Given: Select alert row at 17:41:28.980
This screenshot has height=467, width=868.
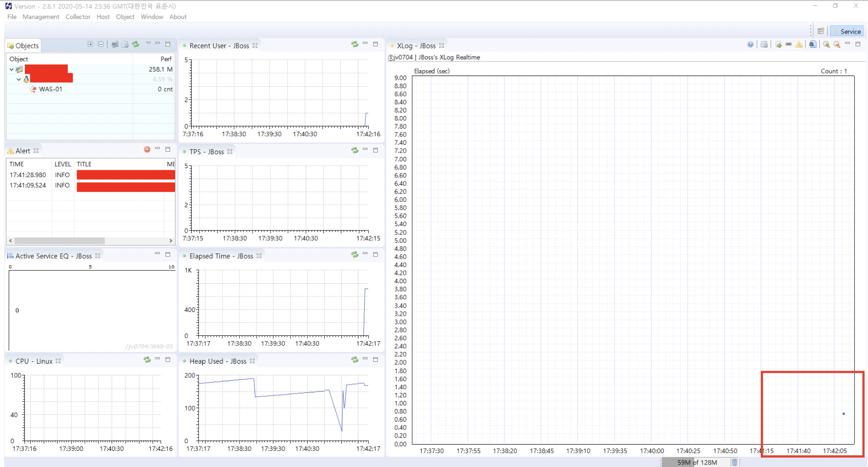Looking at the screenshot, I should tap(91, 175).
